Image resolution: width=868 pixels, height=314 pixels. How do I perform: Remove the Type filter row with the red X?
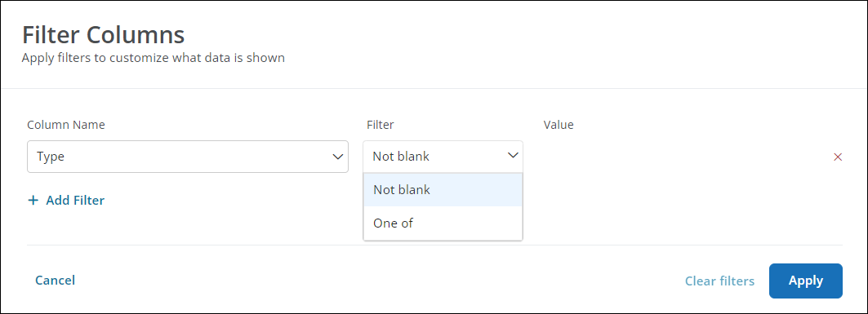coord(838,157)
